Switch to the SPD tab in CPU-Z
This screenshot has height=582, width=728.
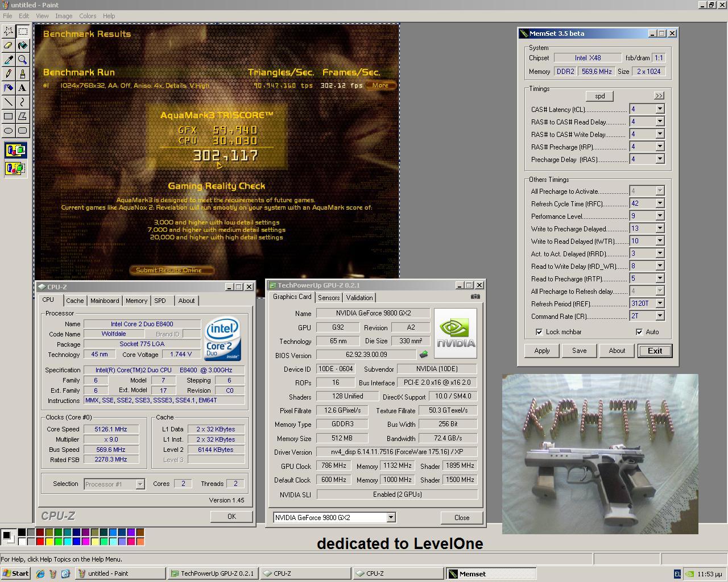click(160, 301)
